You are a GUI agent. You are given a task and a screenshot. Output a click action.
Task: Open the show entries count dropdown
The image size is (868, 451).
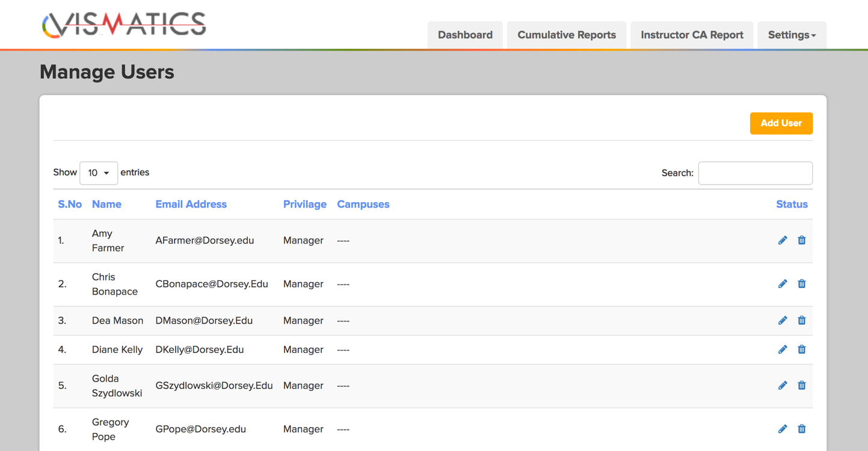coord(99,173)
